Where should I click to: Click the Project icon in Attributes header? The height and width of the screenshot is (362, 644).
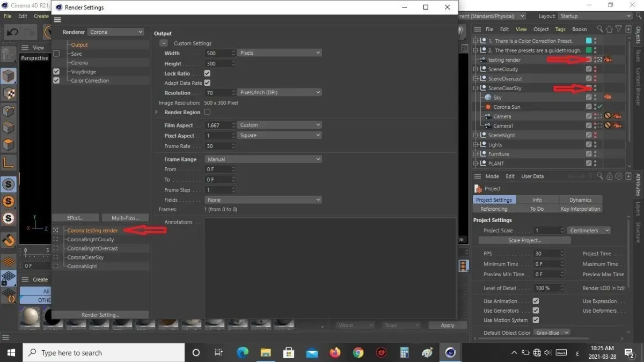tap(478, 189)
